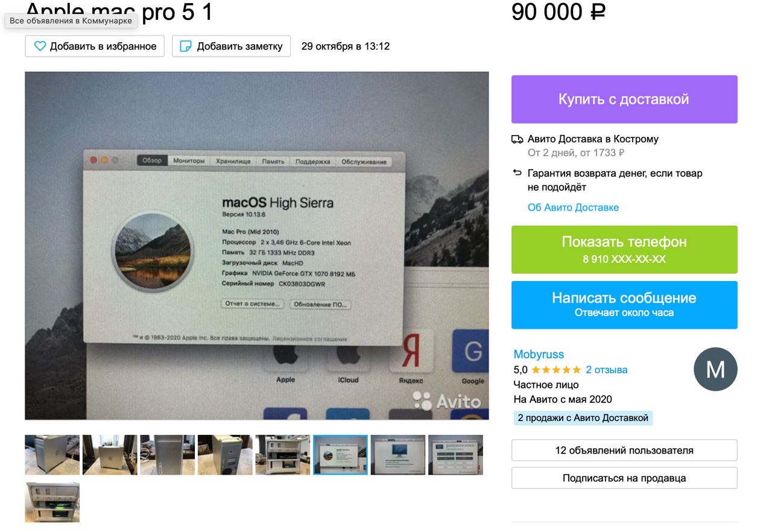Viewport: 772px width, 532px height.
Task: Click the note icon on Добавить заметку
Action: pyautogui.click(x=186, y=46)
